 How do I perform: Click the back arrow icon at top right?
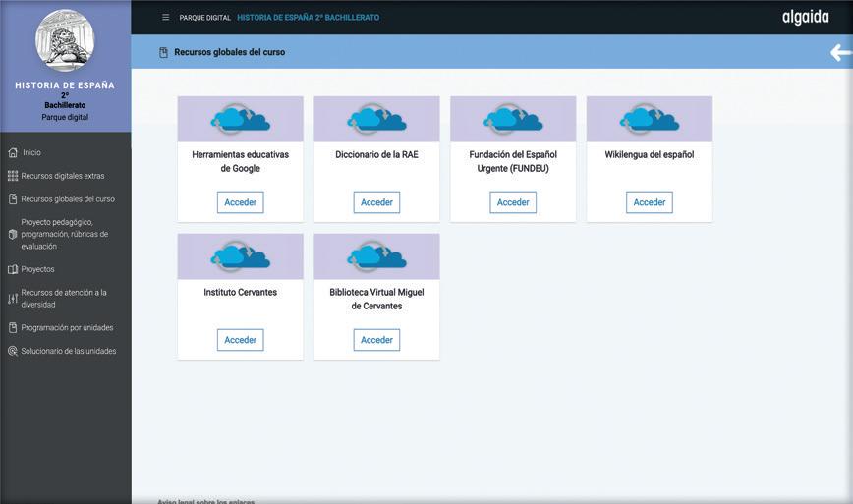coord(840,52)
